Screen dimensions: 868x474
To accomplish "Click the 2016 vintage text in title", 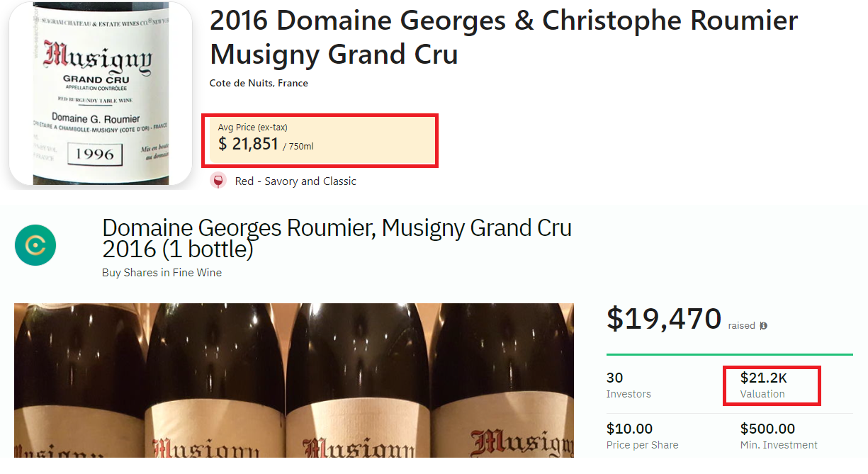I will 238,21.
